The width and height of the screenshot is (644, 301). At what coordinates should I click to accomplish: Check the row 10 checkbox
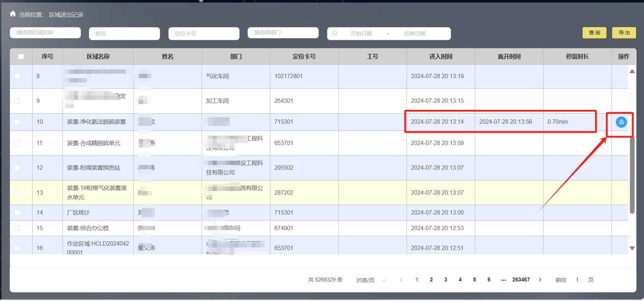(x=17, y=122)
